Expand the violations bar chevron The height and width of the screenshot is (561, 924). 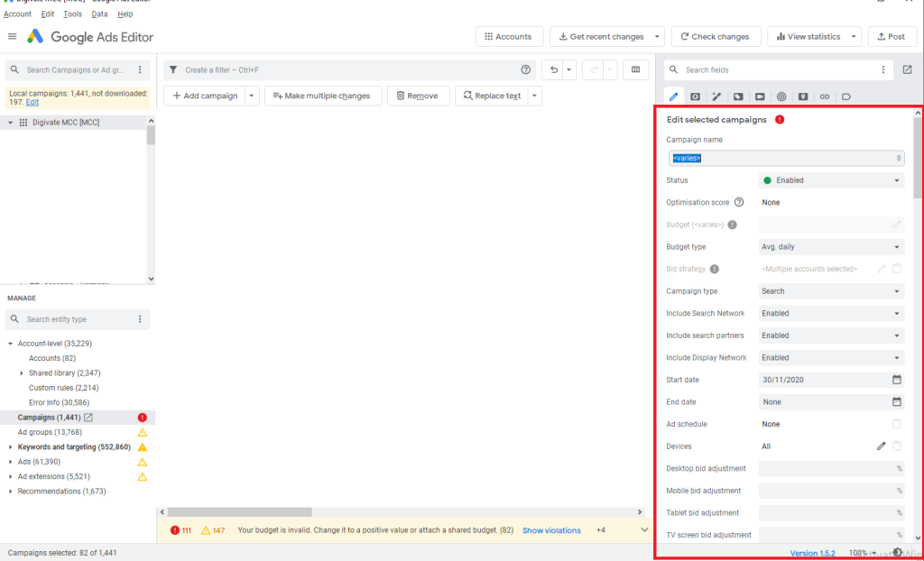coord(644,530)
